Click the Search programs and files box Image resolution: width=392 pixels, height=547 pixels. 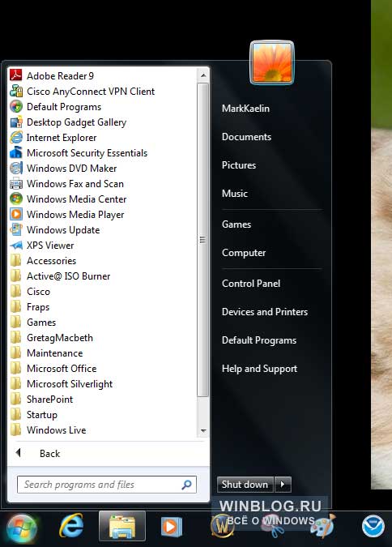click(x=107, y=485)
